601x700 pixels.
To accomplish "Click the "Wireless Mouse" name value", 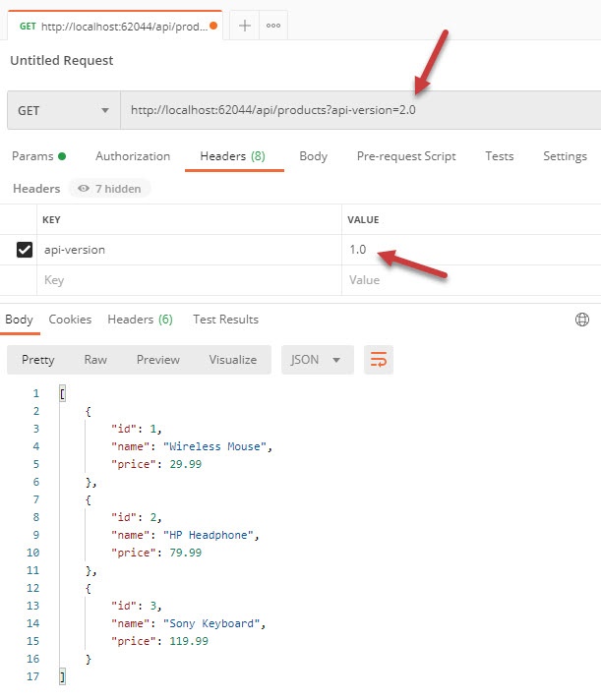I will point(215,446).
